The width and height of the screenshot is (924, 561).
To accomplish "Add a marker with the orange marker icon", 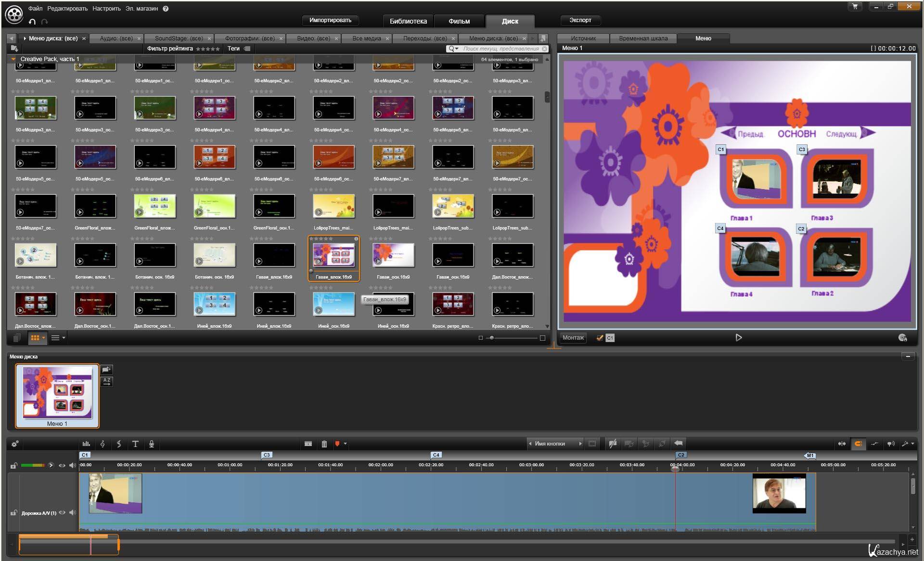I will click(x=337, y=444).
